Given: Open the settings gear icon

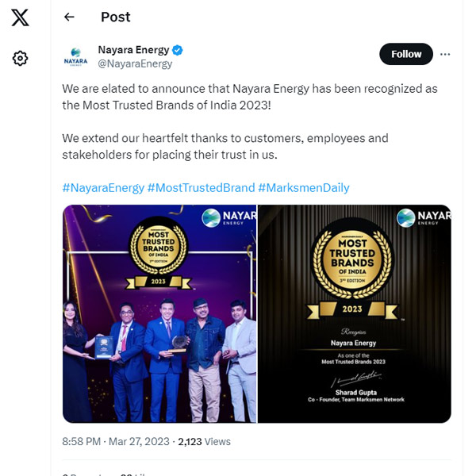Looking at the screenshot, I should 21,58.
